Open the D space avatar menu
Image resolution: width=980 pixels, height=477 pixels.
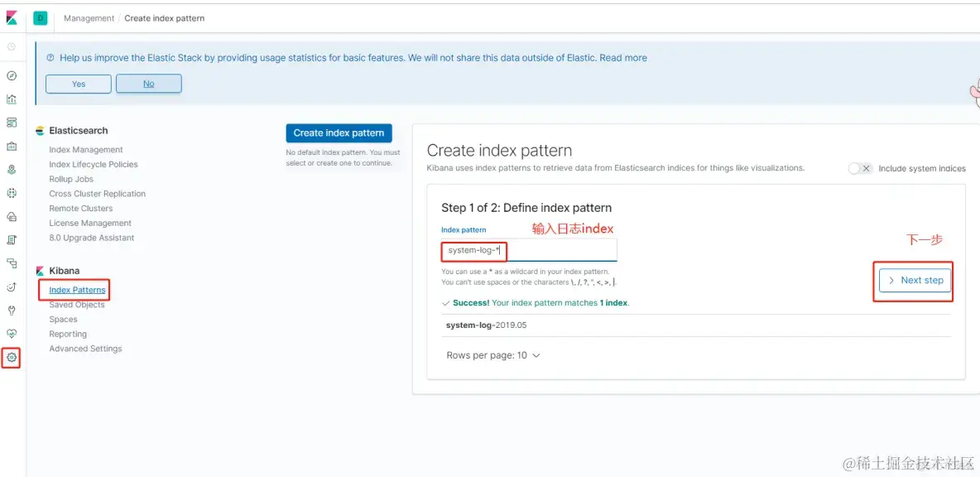40,18
